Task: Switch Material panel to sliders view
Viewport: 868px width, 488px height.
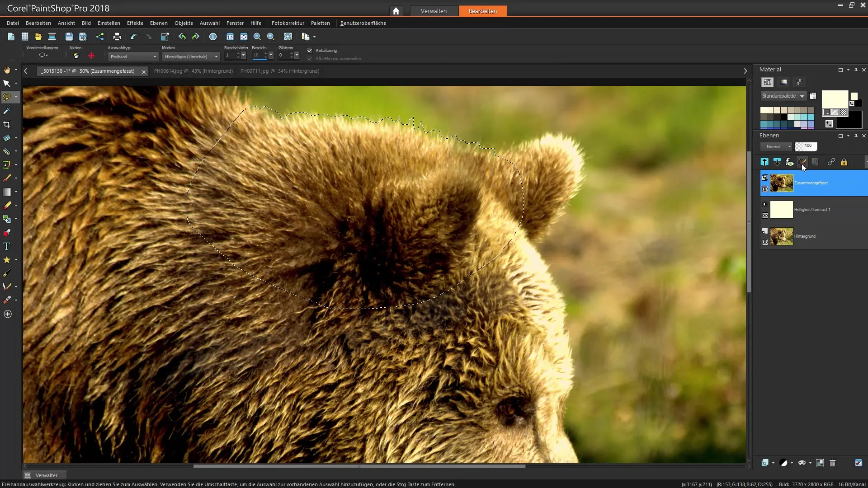Action: pyautogui.click(x=799, y=82)
